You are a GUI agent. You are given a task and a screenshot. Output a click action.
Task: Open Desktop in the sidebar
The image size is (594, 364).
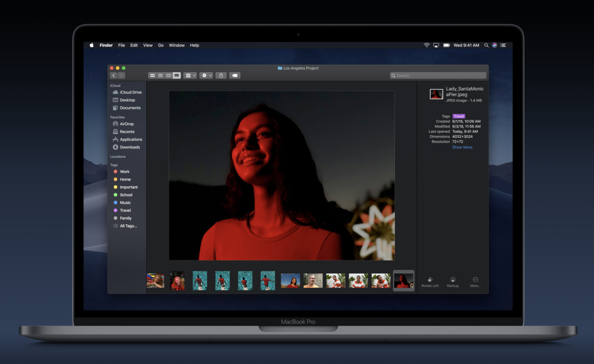click(x=124, y=100)
